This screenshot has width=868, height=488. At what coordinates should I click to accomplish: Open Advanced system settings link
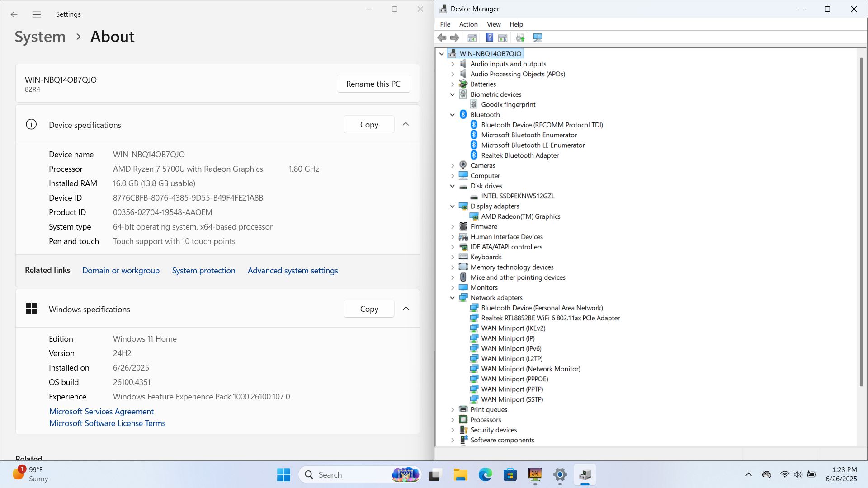click(292, 271)
